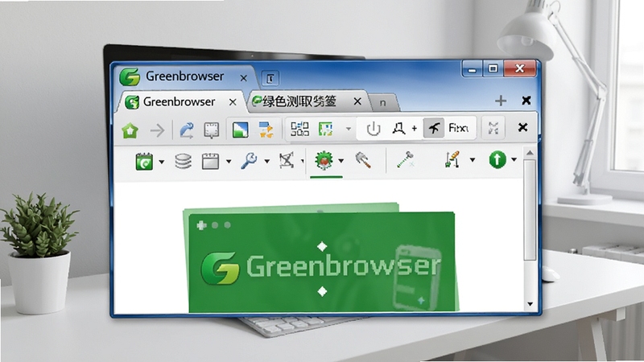Close the top Greenbrowser title tab
Viewport: 644px width, 362px height.
pyautogui.click(x=244, y=78)
